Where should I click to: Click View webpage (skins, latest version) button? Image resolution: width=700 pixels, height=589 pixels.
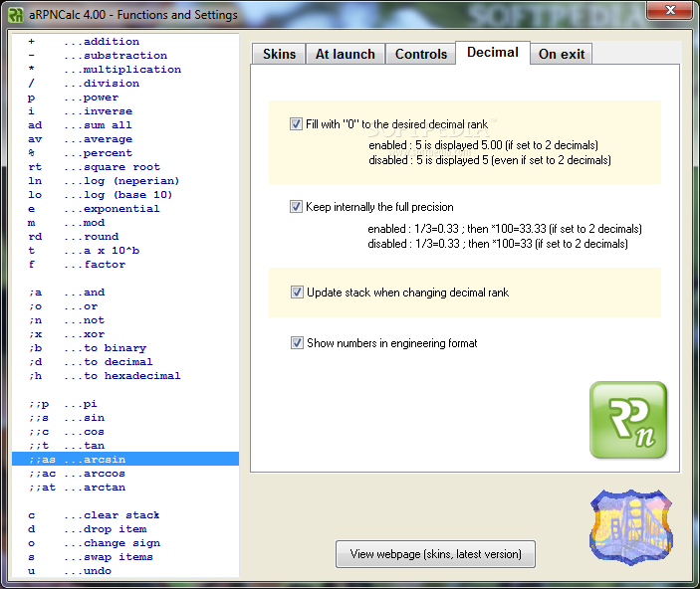(435, 554)
